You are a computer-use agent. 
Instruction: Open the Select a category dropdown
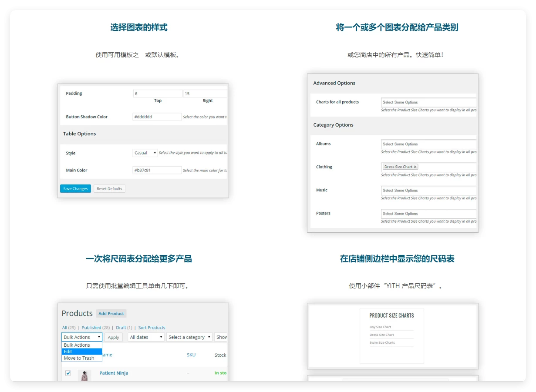pos(189,337)
